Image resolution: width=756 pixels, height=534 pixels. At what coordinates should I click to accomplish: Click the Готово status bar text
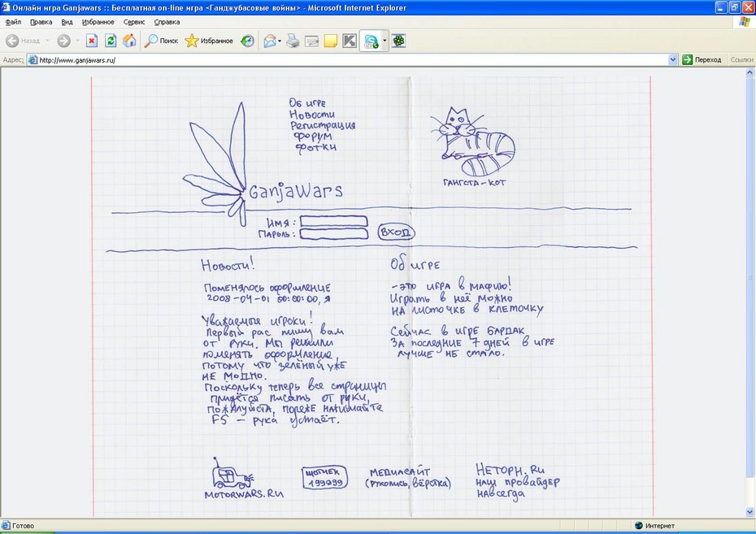click(x=23, y=525)
